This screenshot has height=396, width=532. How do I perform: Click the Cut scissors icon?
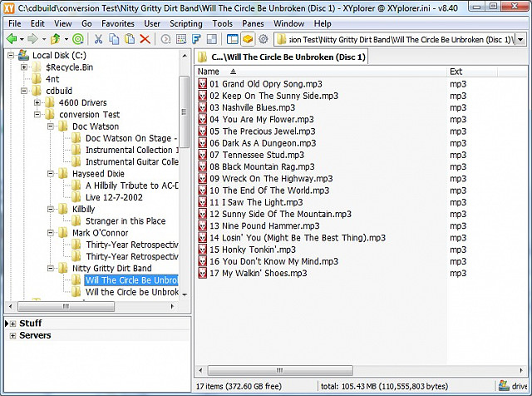point(98,39)
